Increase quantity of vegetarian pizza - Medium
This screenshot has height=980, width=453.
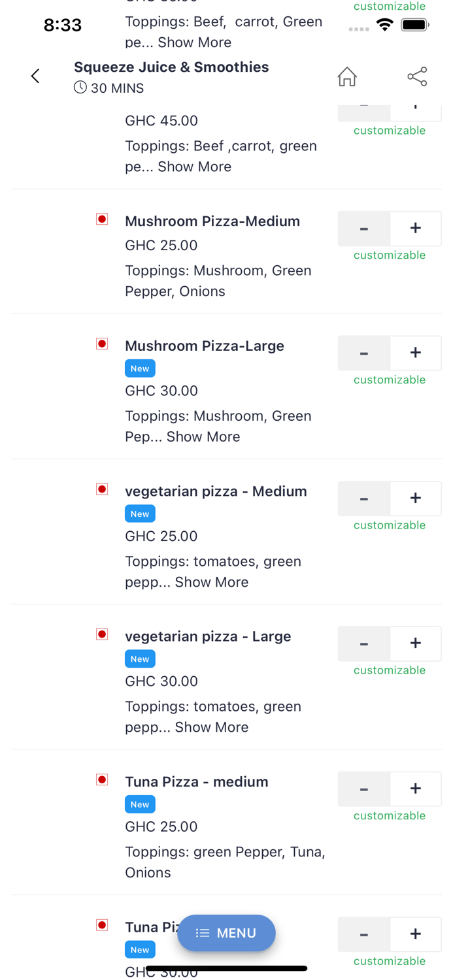click(416, 498)
